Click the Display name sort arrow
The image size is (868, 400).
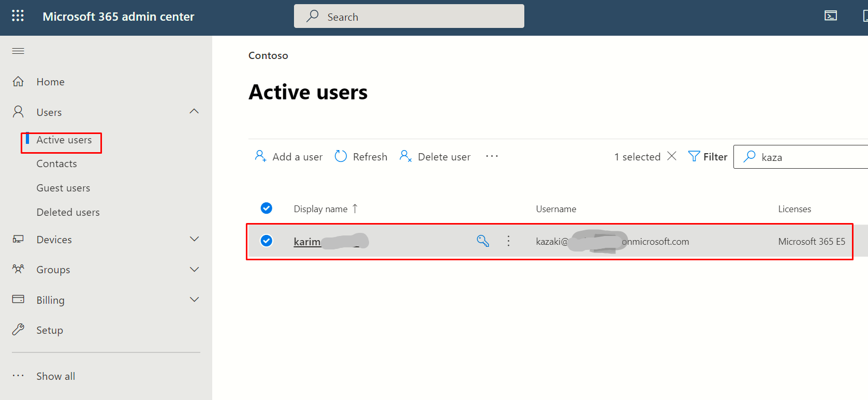click(x=355, y=209)
